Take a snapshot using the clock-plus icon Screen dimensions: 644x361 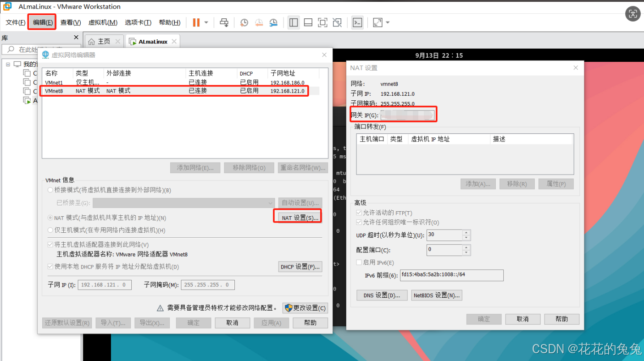244,22
